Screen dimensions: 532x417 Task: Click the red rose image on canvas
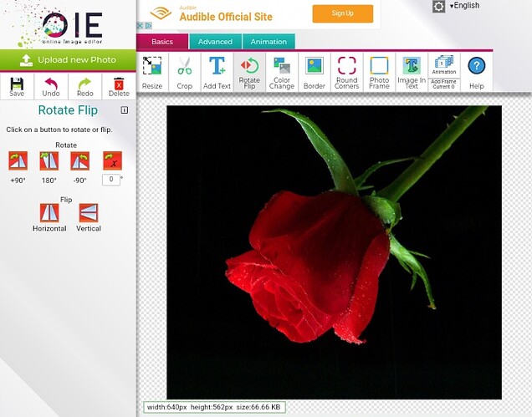click(334, 252)
